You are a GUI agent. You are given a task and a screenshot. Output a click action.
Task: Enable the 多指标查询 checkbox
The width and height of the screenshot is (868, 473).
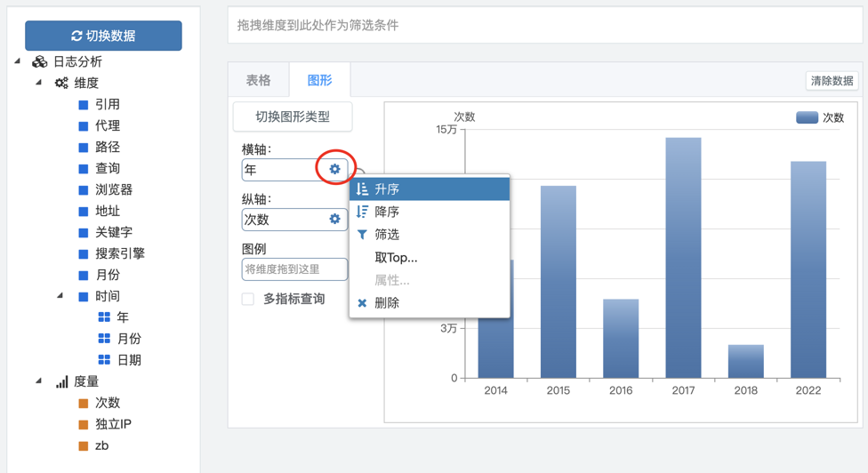click(248, 300)
